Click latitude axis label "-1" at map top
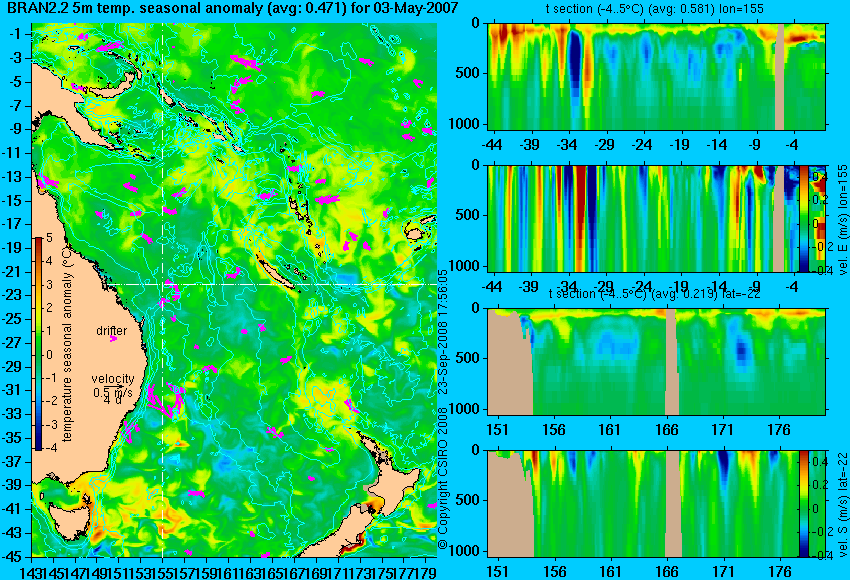850x580 pixels. click(17, 34)
